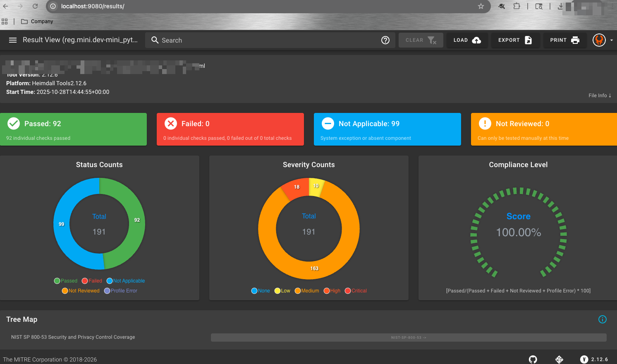Click the Heimdall avatar icon at top right
Image resolution: width=617 pixels, height=364 pixels.
(599, 40)
